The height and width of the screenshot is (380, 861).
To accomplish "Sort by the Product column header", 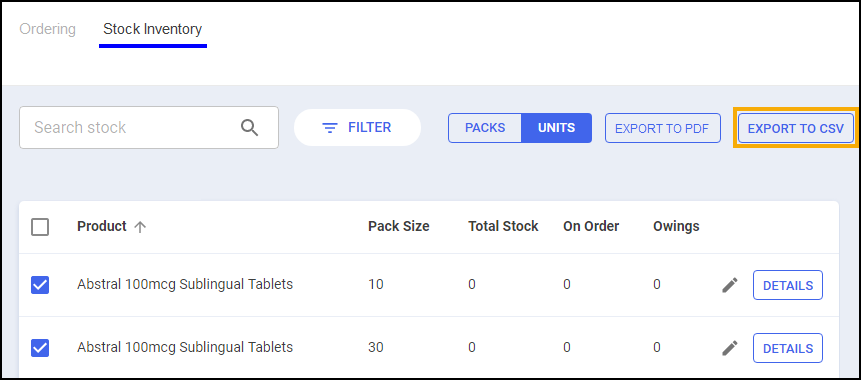I will [102, 226].
